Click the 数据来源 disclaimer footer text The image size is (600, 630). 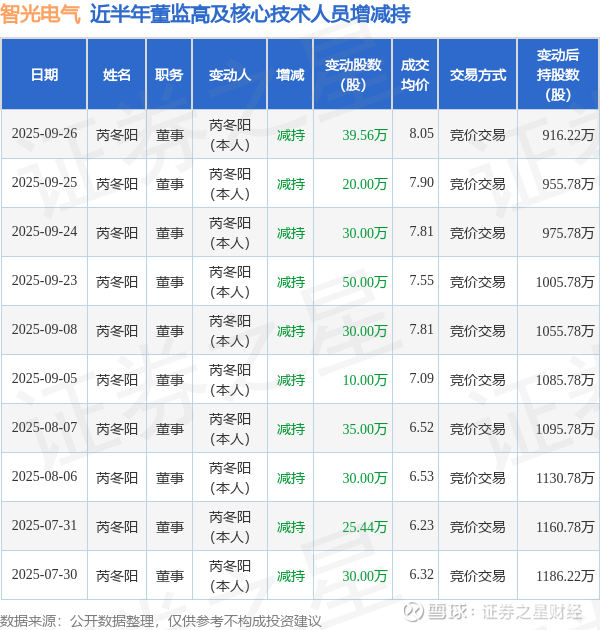tap(161, 621)
